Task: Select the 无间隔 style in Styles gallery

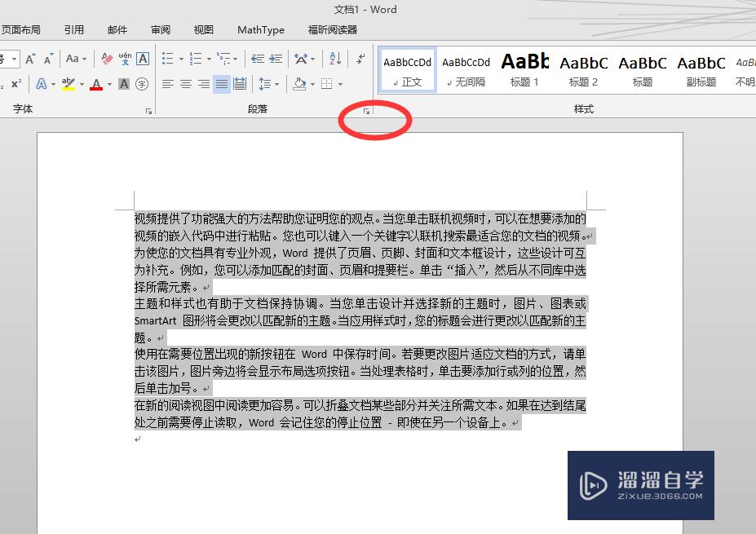Action: (x=466, y=69)
